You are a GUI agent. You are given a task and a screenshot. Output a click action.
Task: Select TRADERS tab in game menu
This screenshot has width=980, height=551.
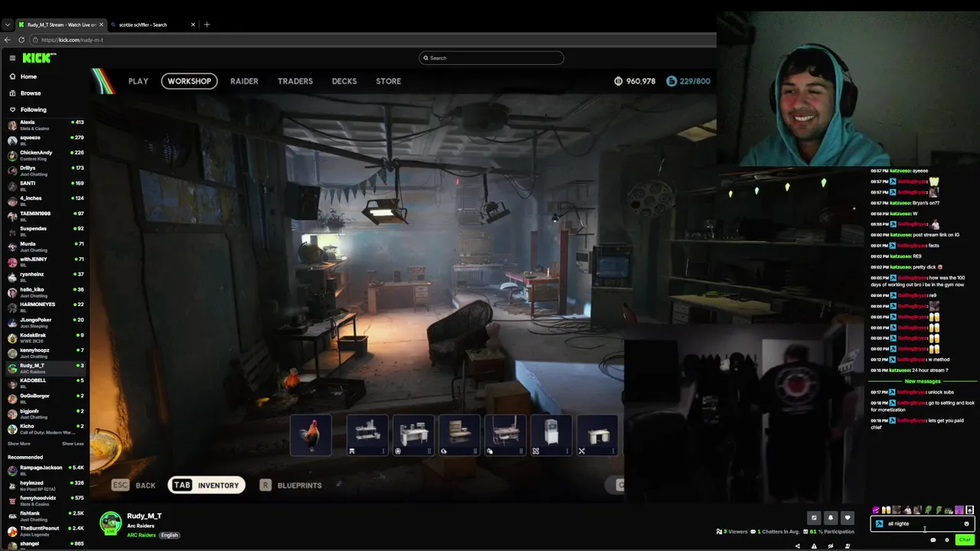click(296, 81)
